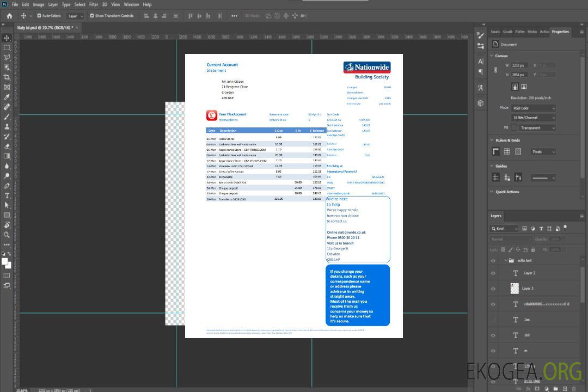Hide the 'adita text' group visibility eye
Image resolution: width=588 pixels, height=392 pixels.
coord(493,261)
